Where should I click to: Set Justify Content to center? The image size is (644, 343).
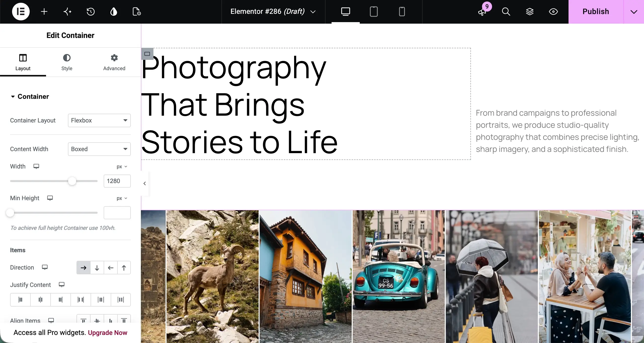click(41, 300)
